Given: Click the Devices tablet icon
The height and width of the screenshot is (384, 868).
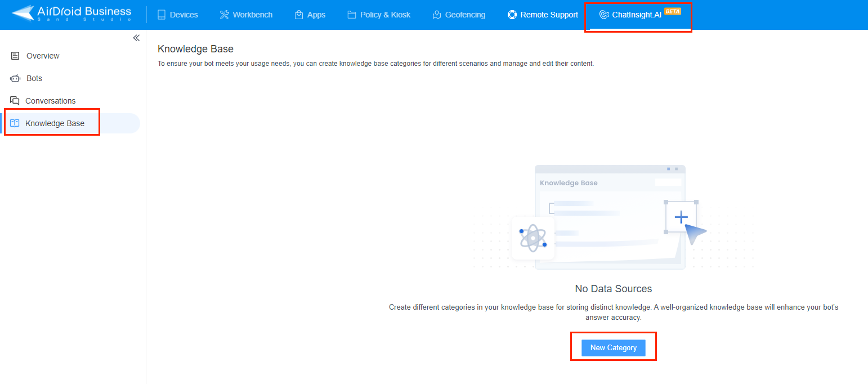Looking at the screenshot, I should tap(162, 15).
